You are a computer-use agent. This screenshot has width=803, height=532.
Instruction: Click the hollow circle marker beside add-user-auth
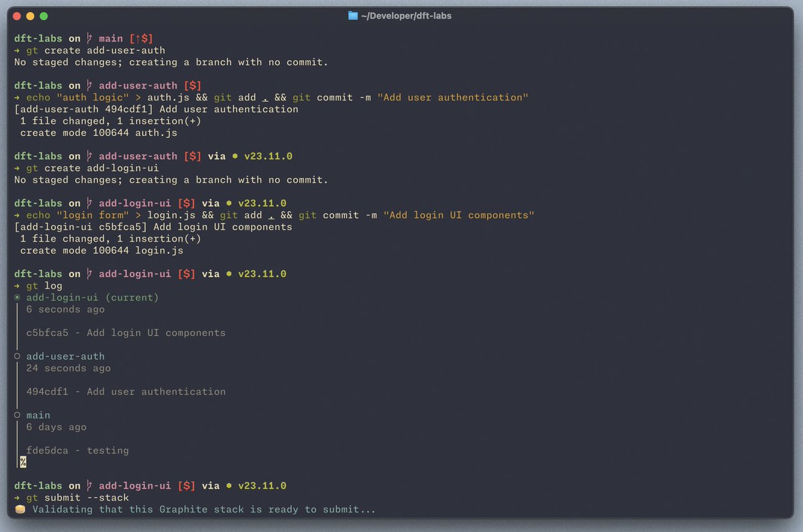pos(17,356)
